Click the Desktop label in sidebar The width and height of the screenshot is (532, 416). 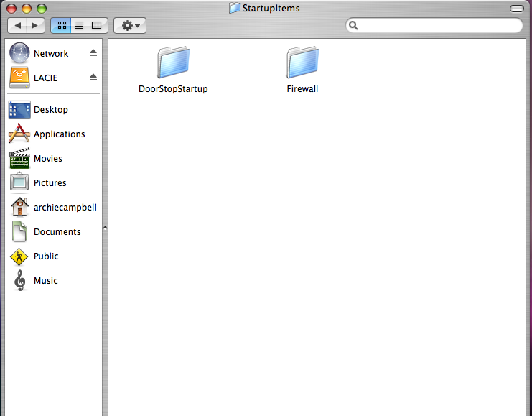coord(51,110)
